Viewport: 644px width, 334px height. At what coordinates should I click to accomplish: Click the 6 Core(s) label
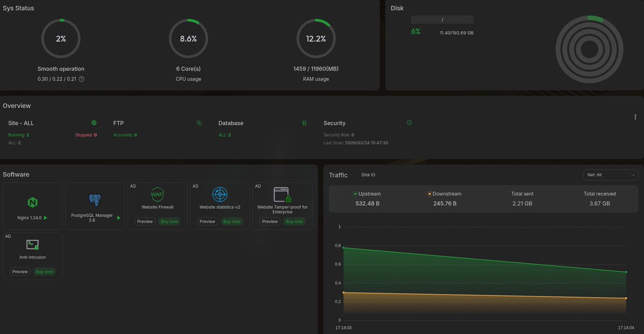[x=188, y=69]
